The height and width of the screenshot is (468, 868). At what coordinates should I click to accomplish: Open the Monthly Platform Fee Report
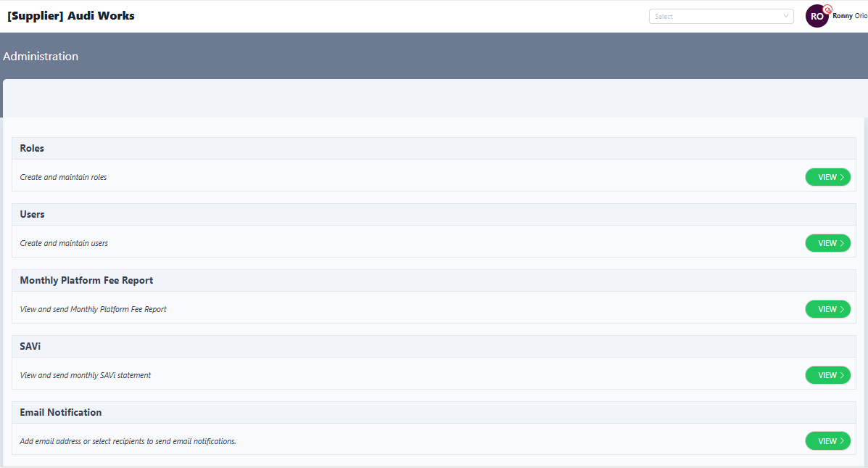coord(827,308)
